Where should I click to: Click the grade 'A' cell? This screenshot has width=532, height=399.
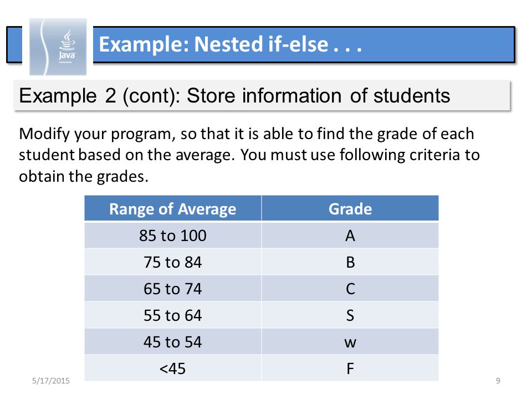point(350,235)
